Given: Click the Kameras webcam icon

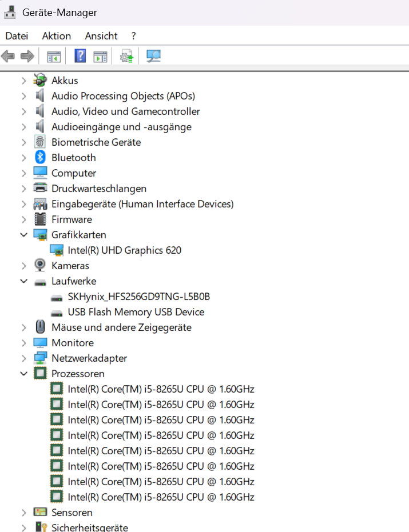Looking at the screenshot, I should point(40,265).
